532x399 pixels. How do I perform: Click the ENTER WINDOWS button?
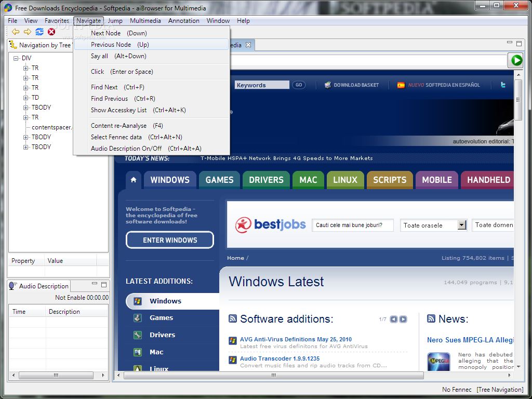coord(170,240)
